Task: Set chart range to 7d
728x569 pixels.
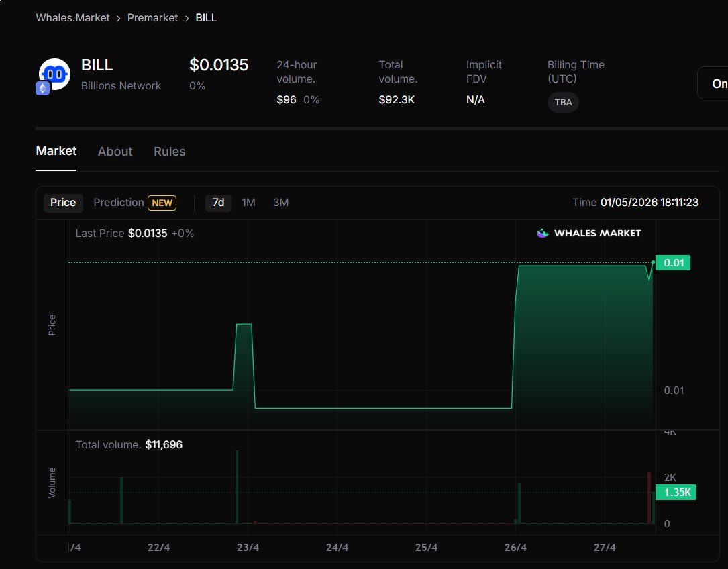Action: [x=218, y=203]
